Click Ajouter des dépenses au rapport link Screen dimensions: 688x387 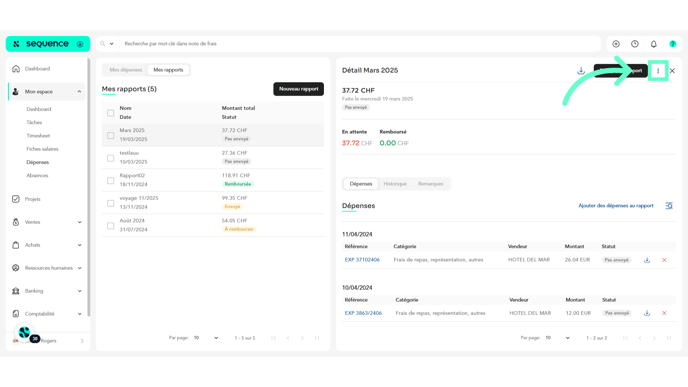coord(616,206)
